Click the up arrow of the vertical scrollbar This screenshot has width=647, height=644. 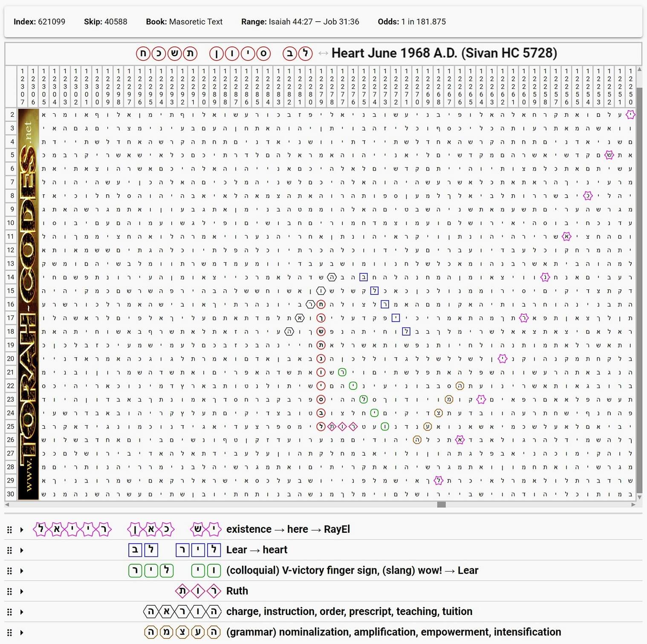(639, 69)
